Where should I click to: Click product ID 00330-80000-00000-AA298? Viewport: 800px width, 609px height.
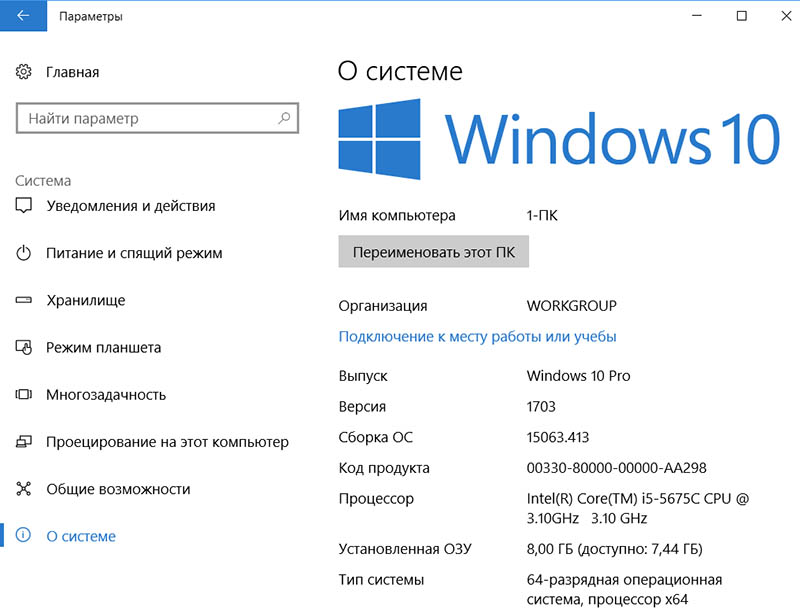616,468
